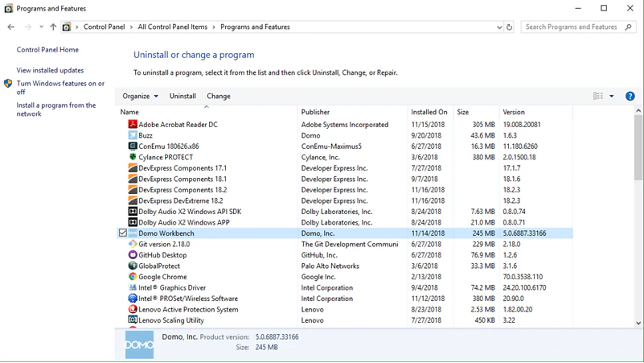
Task: Expand the address bar history dropdown
Action: click(x=499, y=27)
